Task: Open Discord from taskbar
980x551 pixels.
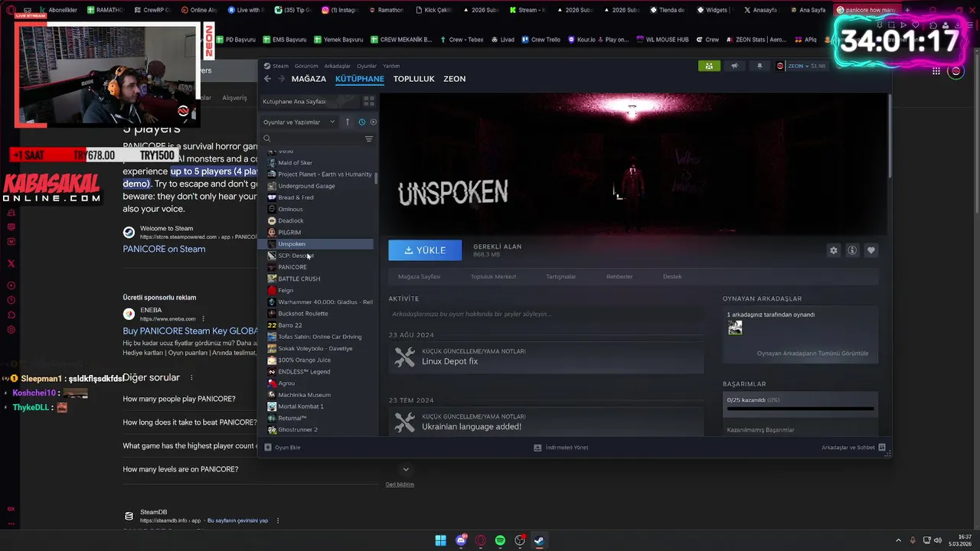Action: coord(461,540)
